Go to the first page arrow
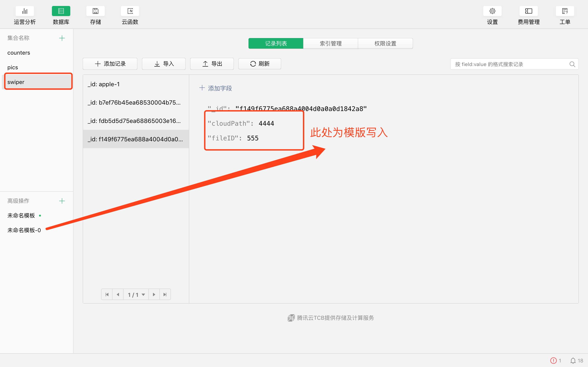The image size is (588, 367). (x=107, y=295)
